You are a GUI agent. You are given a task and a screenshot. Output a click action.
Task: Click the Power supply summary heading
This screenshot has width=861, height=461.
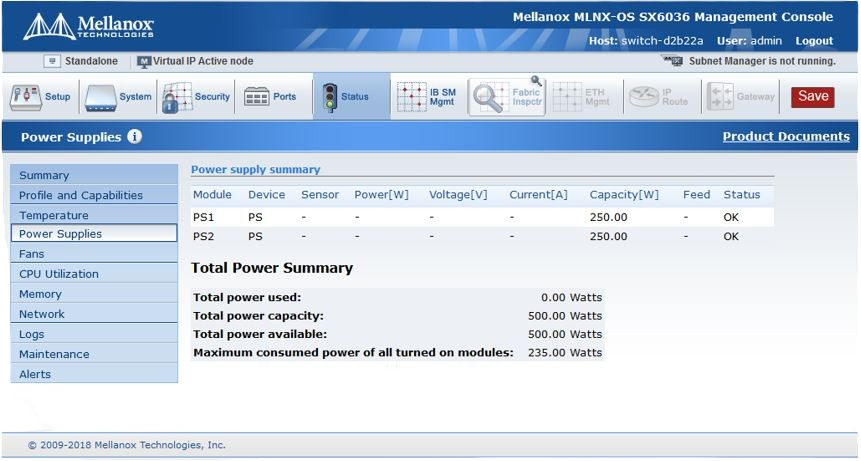pyautogui.click(x=255, y=170)
